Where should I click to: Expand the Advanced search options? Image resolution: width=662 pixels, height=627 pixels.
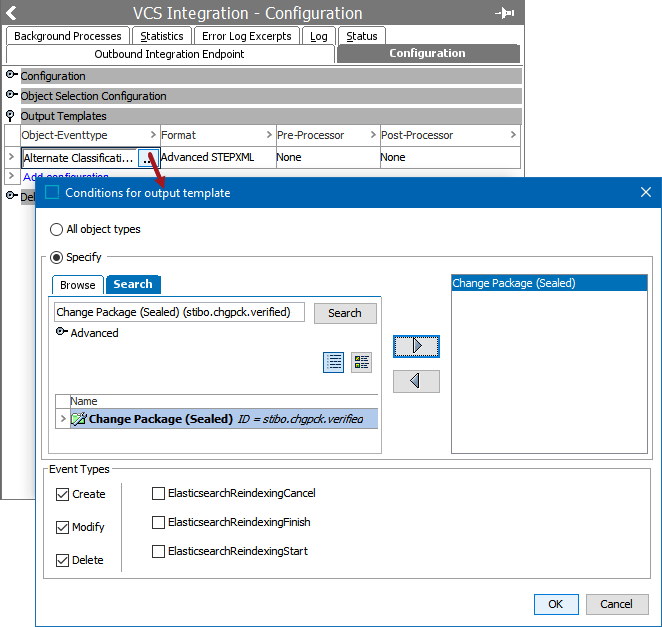[61, 333]
